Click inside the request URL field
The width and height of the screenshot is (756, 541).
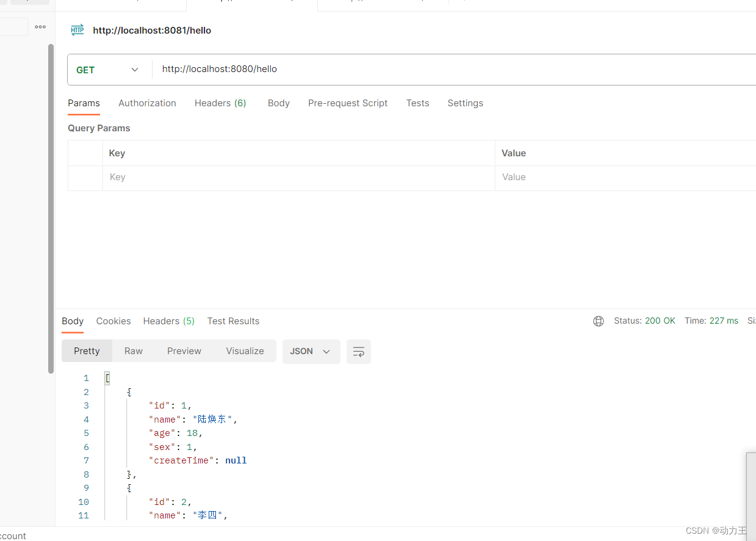(244, 69)
